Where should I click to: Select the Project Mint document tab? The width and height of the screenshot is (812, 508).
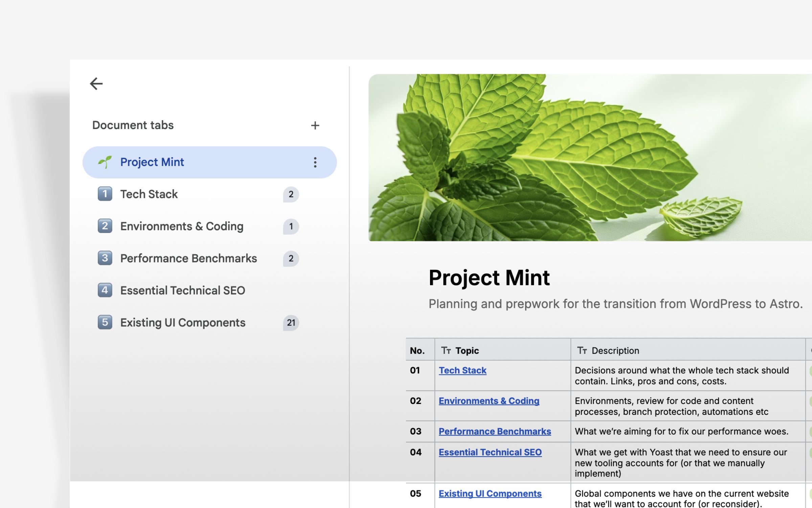[x=209, y=162]
